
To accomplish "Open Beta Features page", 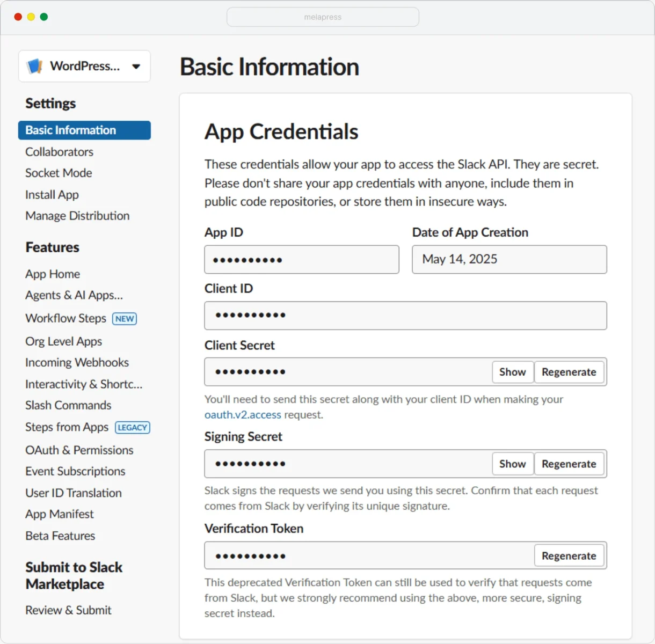I will 60,536.
